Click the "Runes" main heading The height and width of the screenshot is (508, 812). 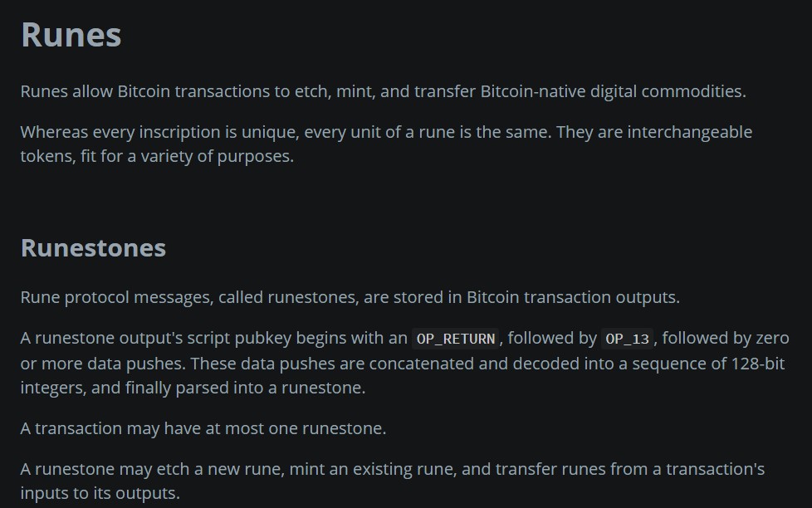tap(71, 35)
